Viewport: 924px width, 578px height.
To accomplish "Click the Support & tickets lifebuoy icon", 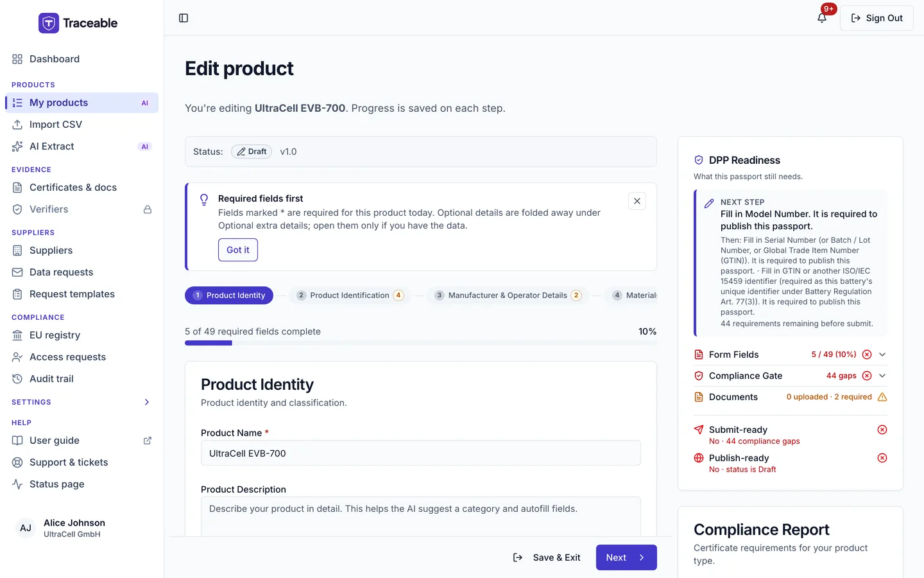I will coord(17,462).
